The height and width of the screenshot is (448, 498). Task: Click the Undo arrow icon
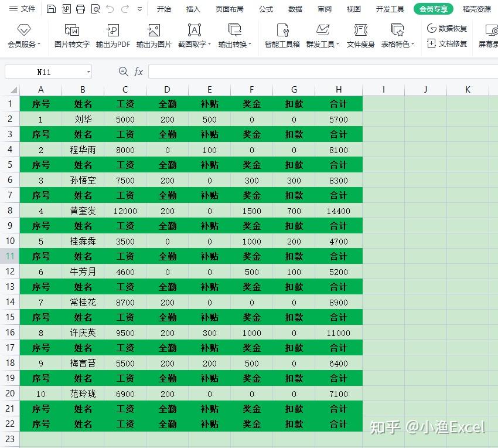pos(110,9)
